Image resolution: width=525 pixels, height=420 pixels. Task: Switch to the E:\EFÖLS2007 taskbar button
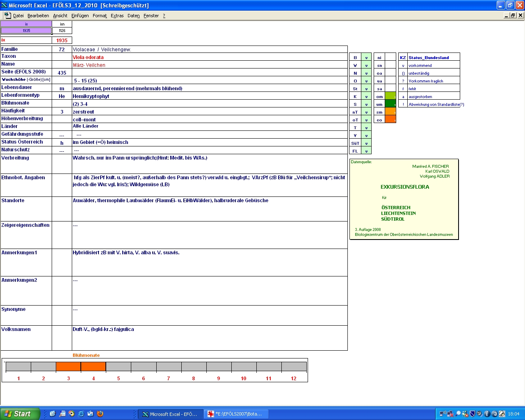pyautogui.click(x=236, y=414)
